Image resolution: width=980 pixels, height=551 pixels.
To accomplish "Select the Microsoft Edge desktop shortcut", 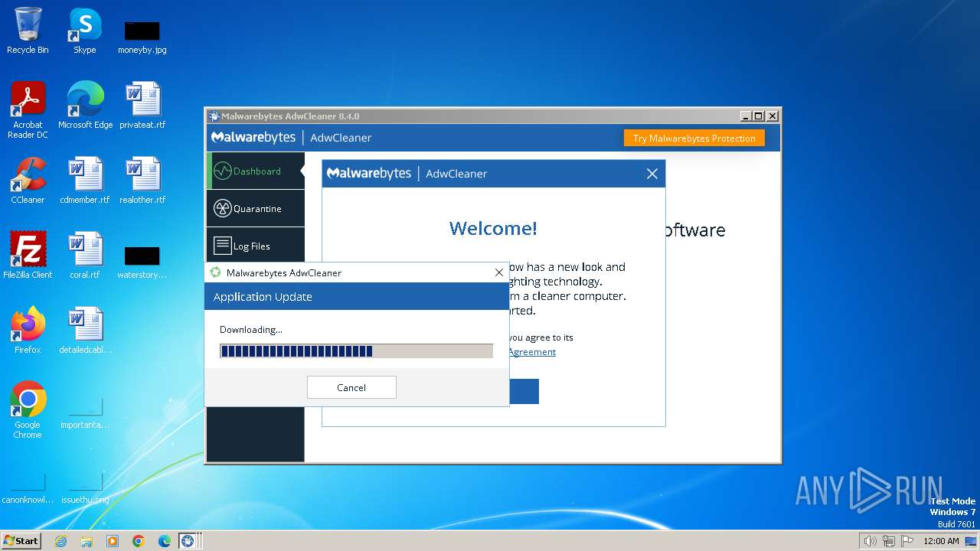I will 85,106.
